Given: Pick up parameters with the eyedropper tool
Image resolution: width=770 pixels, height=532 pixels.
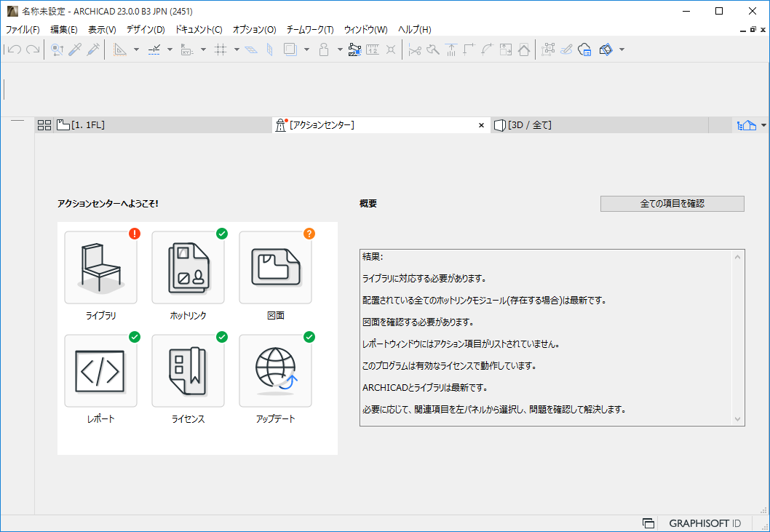Looking at the screenshot, I should pos(75,49).
